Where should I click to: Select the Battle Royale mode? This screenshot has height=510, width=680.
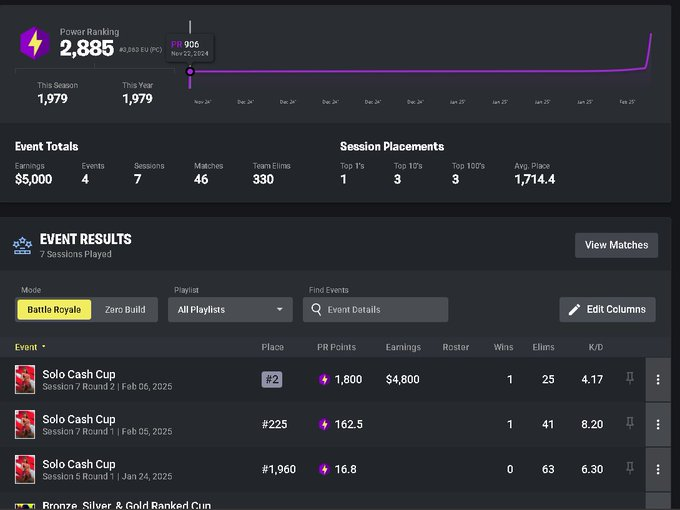coord(54,310)
